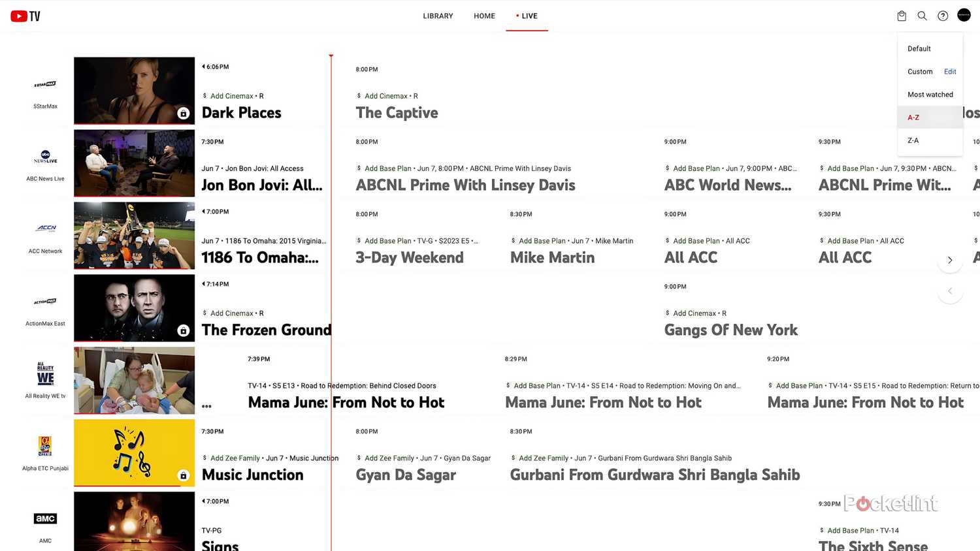
Task: Click the YouTube TV logo
Action: [x=25, y=16]
